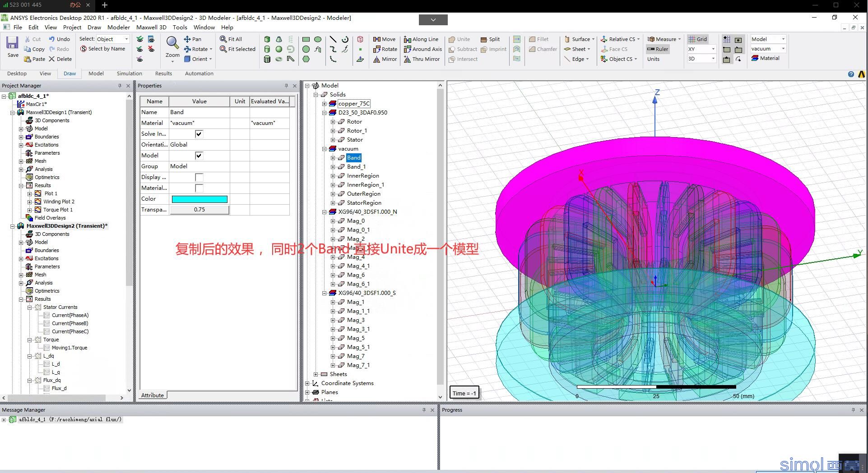Check the Display Wireframe checkbox
The image size is (868, 473).
point(199,177)
